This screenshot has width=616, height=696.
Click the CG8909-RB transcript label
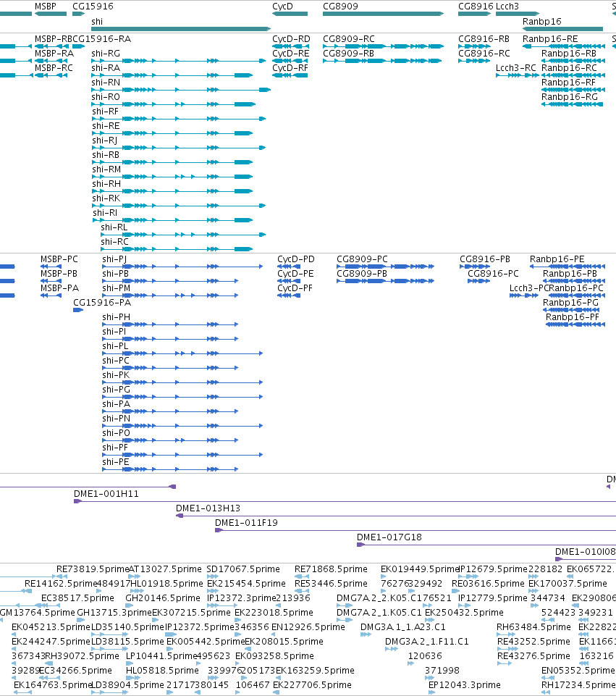coord(349,54)
